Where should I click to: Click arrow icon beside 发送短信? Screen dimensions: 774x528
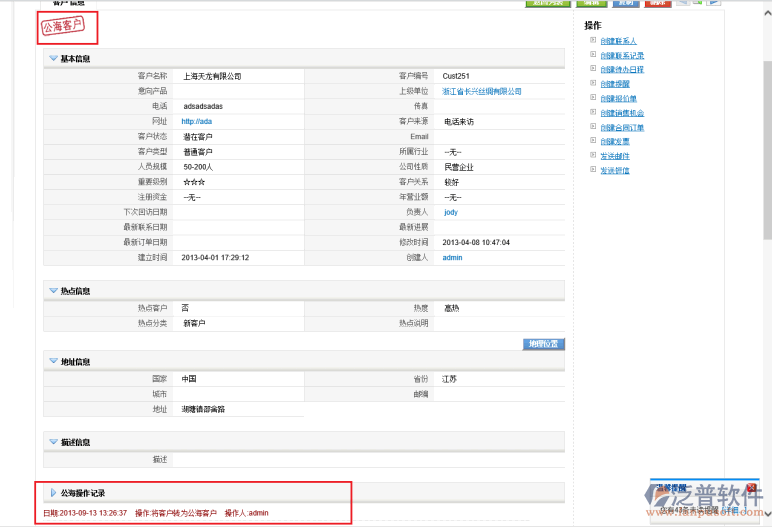(593, 169)
